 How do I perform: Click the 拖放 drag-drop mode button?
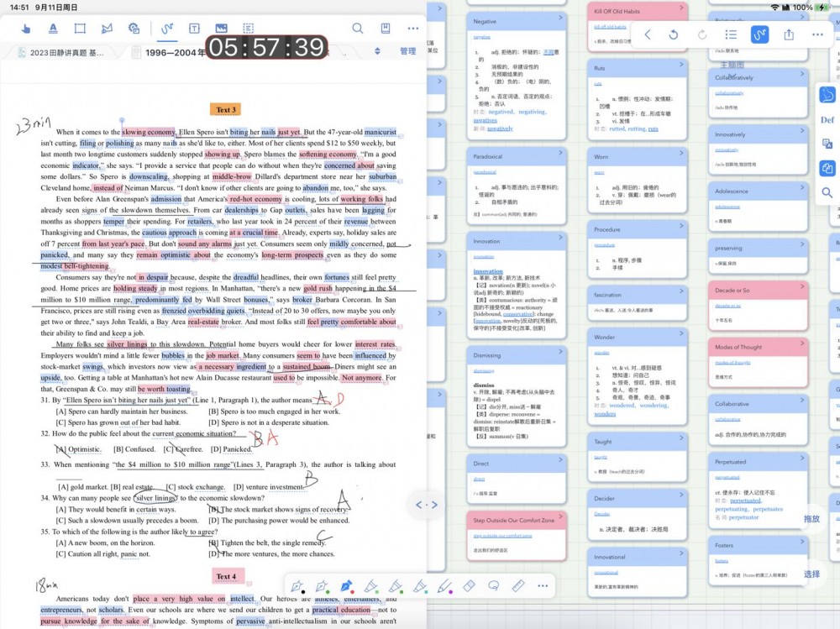coord(811,519)
